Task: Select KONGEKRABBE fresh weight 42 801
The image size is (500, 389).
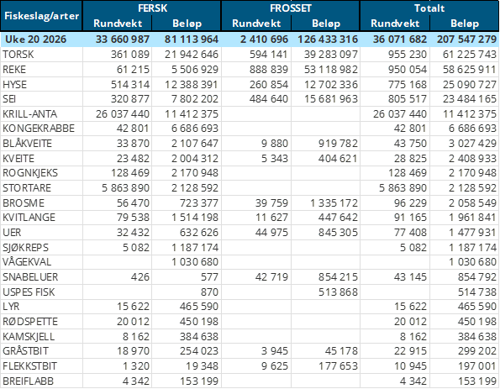Action: tap(133, 128)
